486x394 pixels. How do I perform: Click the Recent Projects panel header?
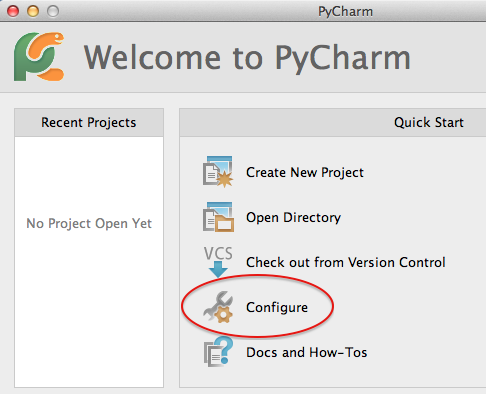89,122
